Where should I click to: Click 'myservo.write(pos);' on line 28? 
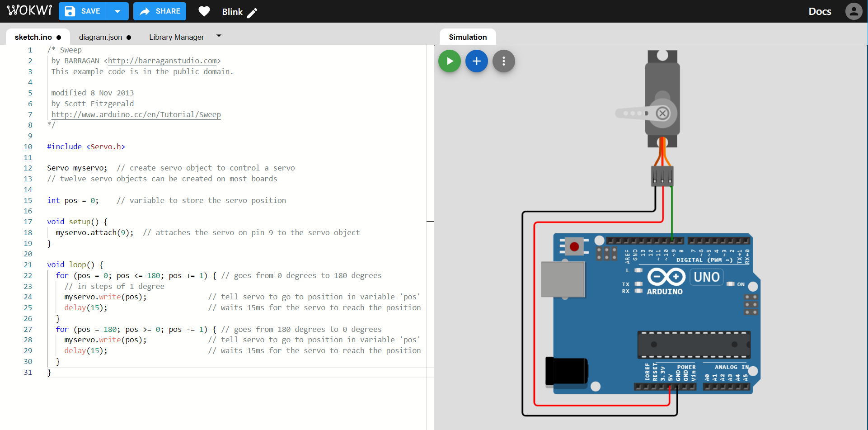pyautogui.click(x=105, y=340)
